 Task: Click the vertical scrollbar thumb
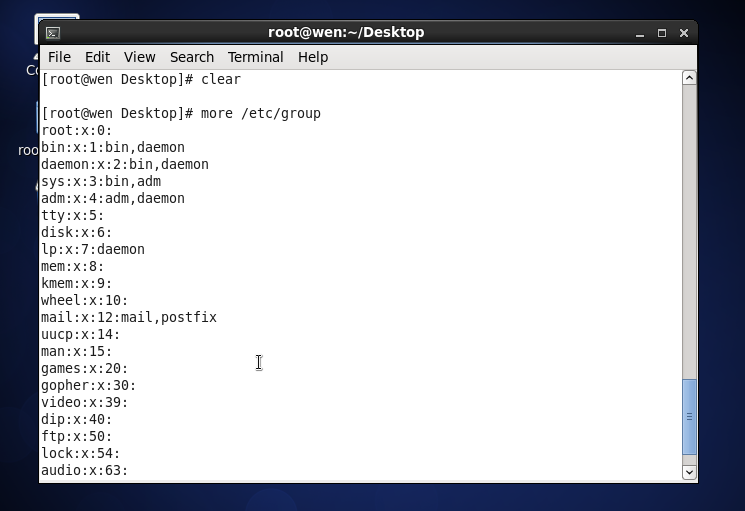pos(689,416)
